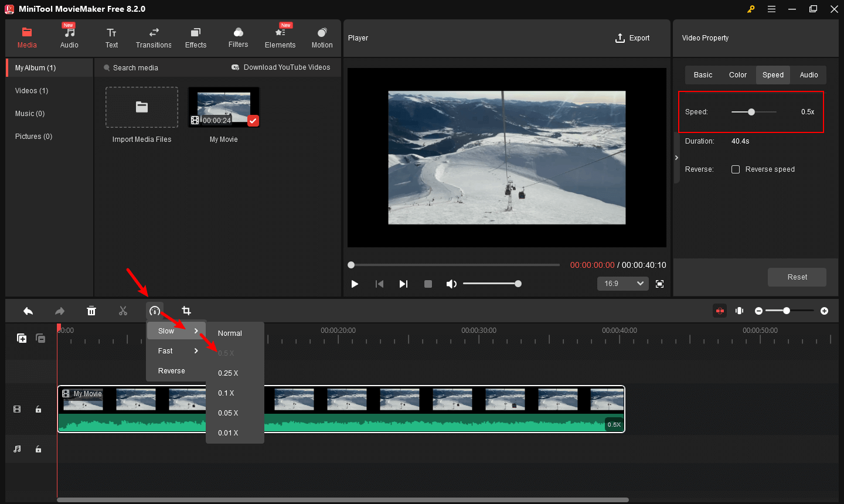Click the music track note icon
This screenshot has width=844, height=504.
click(17, 449)
